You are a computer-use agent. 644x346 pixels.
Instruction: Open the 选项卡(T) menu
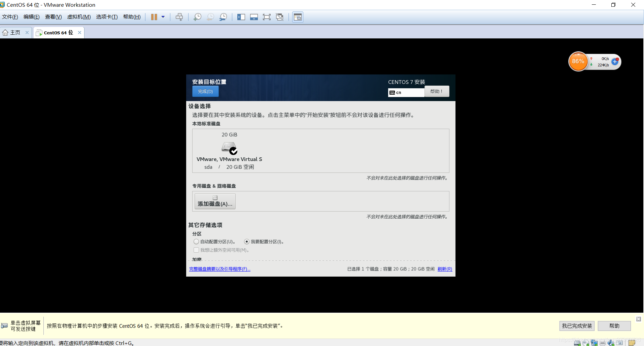(107, 17)
